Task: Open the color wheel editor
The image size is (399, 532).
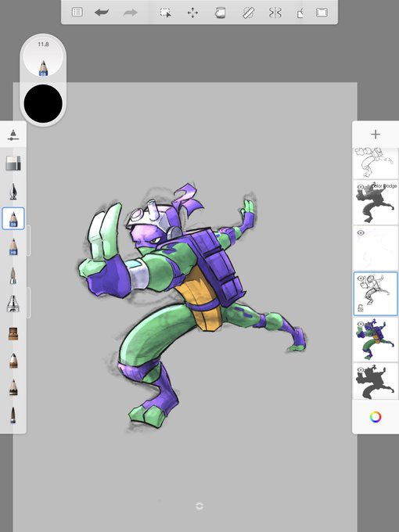Action: [376, 417]
